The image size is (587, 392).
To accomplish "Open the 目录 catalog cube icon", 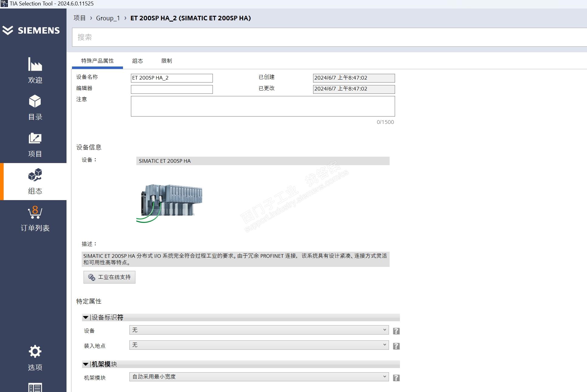I will pos(35,101).
